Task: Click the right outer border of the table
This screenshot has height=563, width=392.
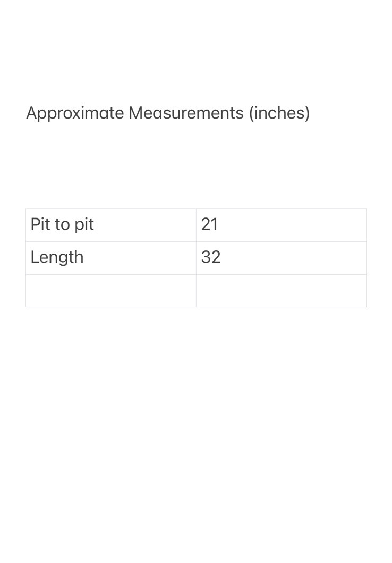Action: pyautogui.click(x=366, y=258)
